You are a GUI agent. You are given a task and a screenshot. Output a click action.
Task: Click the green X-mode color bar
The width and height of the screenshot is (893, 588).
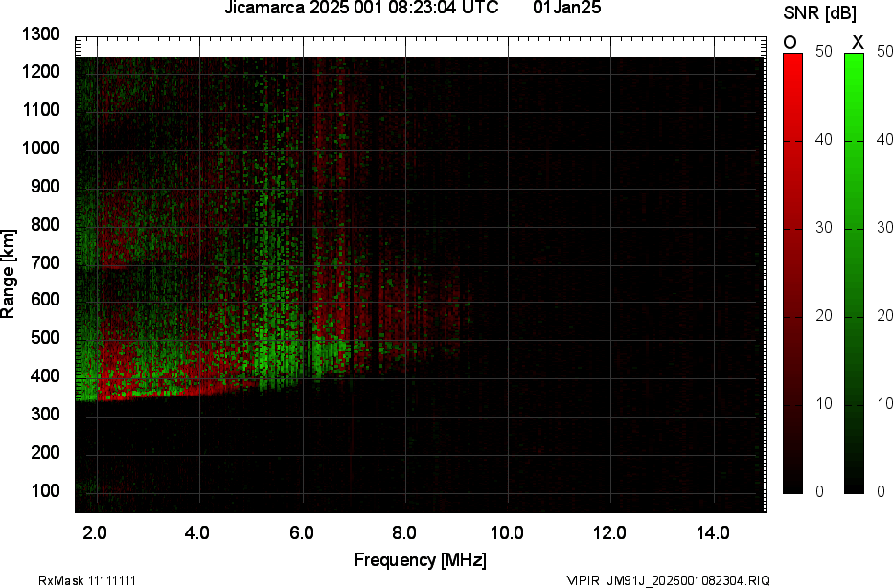coord(854,273)
